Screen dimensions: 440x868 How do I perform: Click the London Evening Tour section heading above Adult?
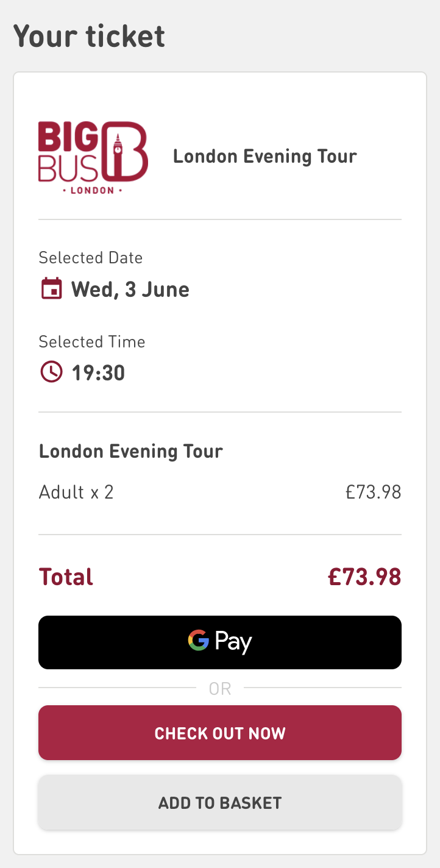click(131, 452)
